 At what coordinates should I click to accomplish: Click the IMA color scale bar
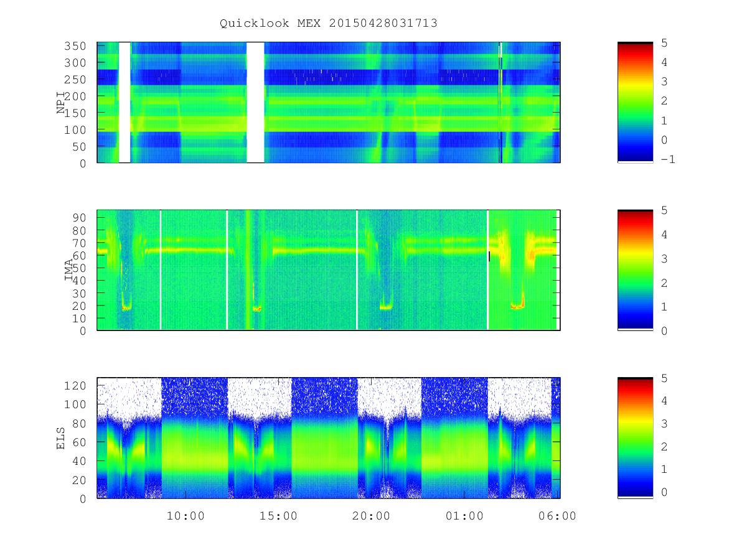point(635,270)
